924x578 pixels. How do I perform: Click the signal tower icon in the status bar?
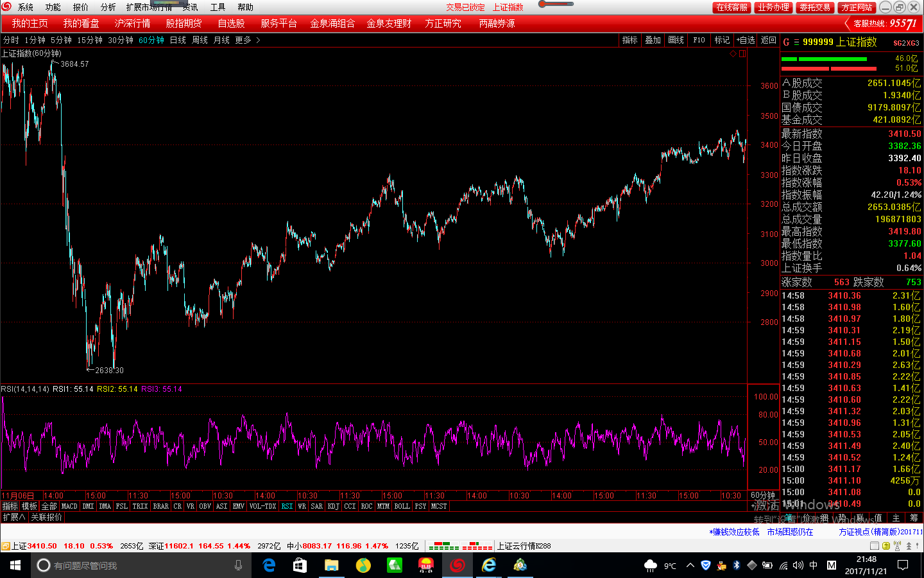pos(897,546)
